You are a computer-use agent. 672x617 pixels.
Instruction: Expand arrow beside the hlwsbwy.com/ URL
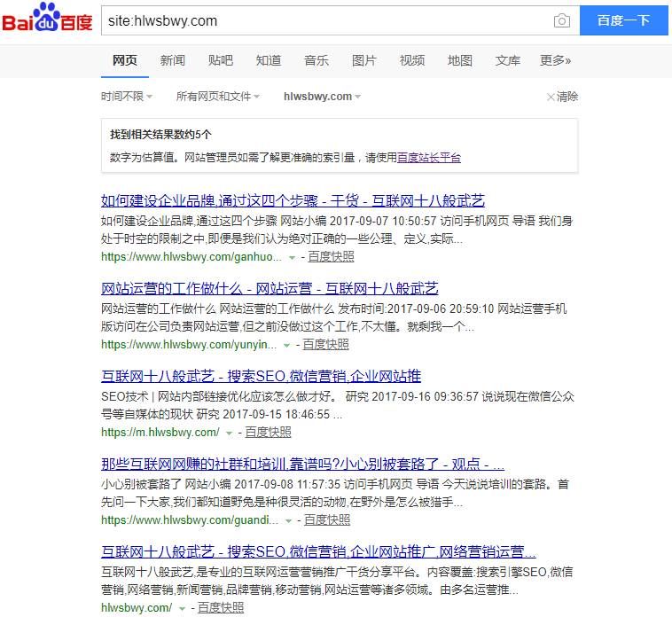click(x=182, y=608)
